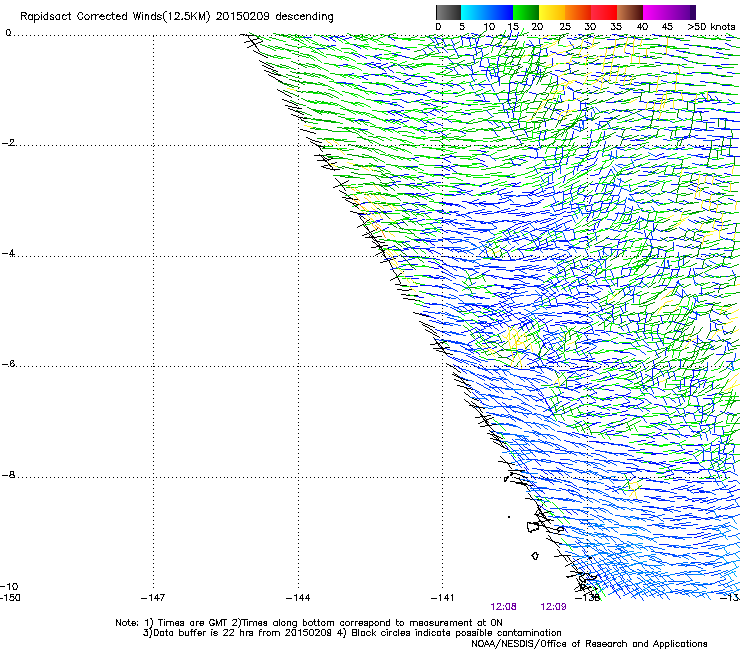Click the legend tick label '40'
The width and height of the screenshot is (740, 650).
point(642,27)
